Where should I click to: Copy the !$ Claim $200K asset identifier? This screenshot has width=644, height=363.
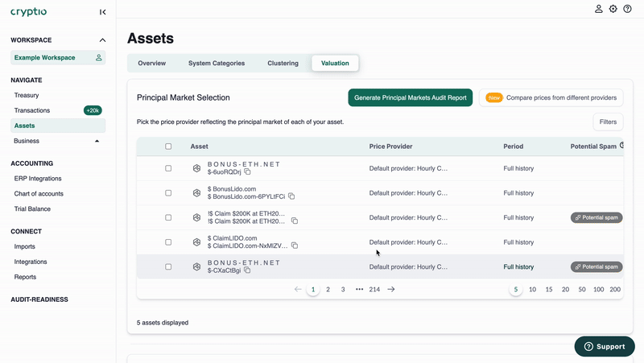click(x=295, y=221)
